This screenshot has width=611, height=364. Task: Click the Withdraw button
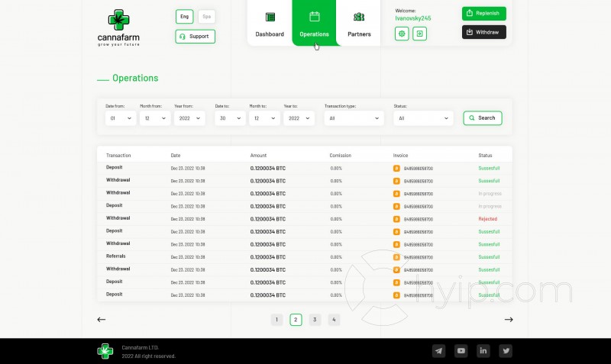click(484, 32)
